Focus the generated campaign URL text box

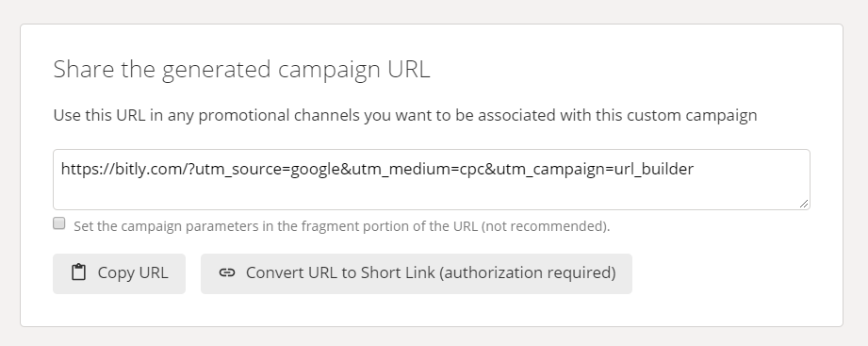(432, 179)
